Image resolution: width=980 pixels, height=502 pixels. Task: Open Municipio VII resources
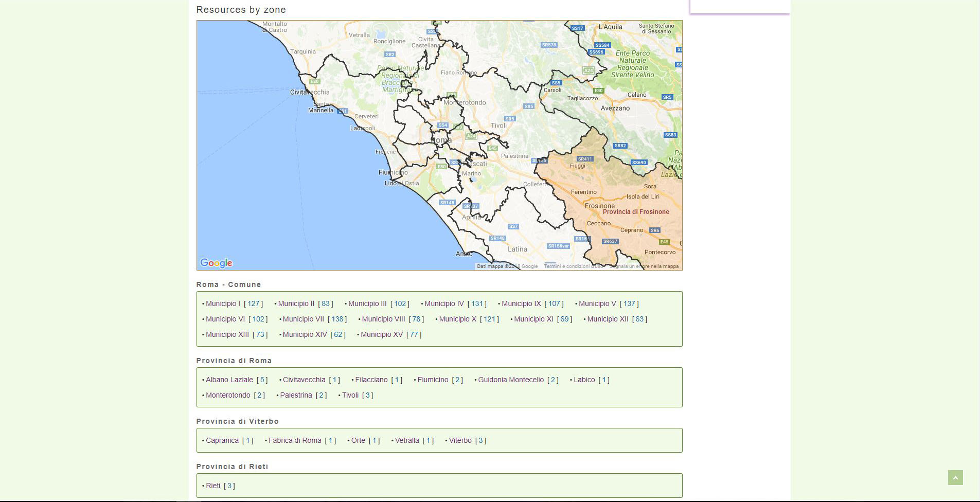pyautogui.click(x=303, y=319)
